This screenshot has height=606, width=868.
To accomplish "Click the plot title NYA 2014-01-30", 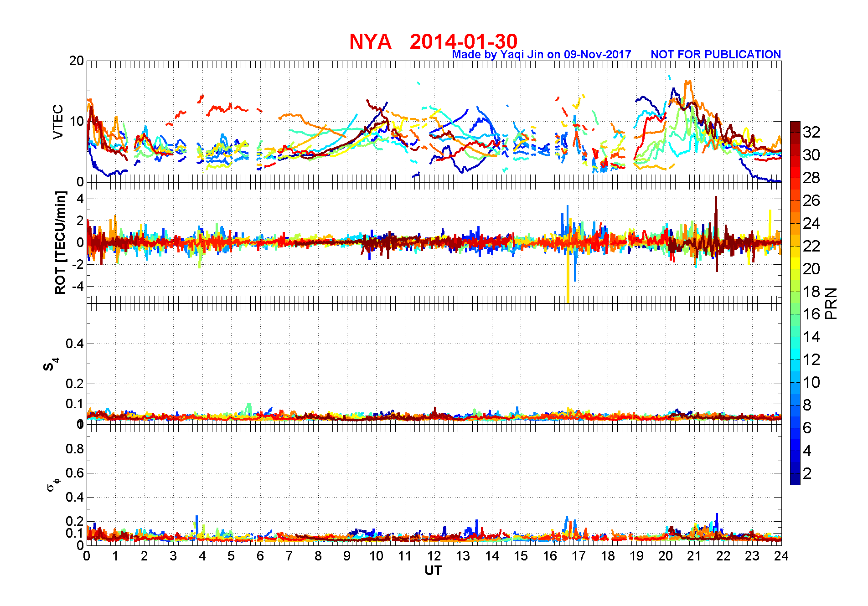I will tap(433, 41).
